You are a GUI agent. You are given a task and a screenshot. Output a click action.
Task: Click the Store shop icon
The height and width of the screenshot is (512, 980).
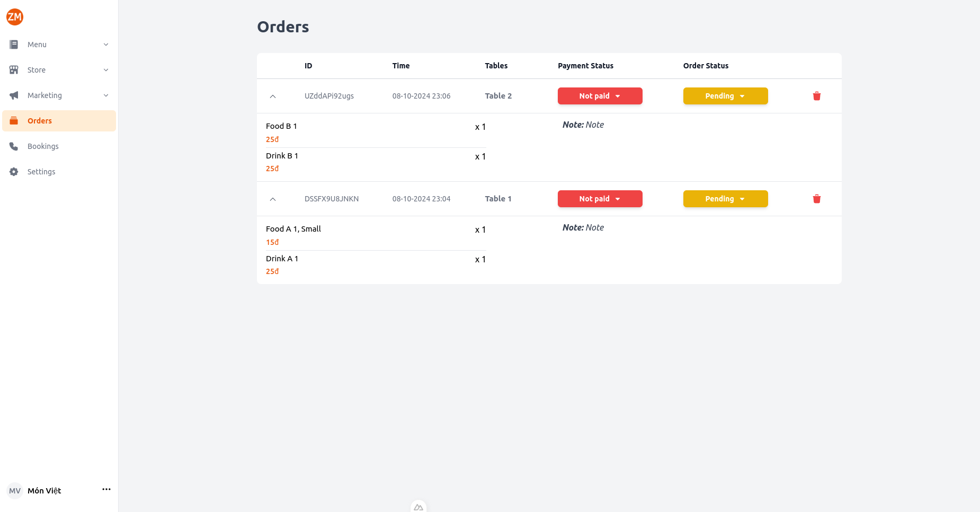[x=14, y=70]
